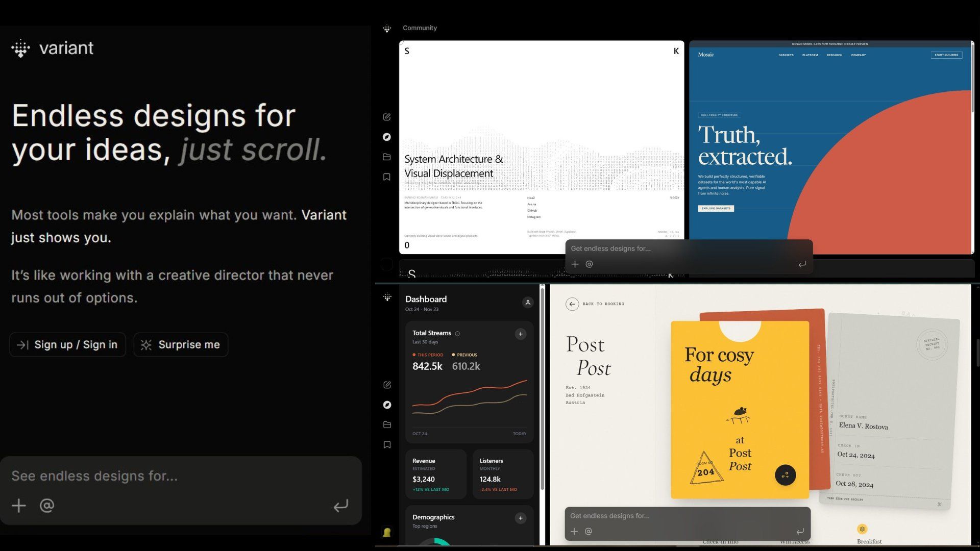Click the plus icon in 'See endless designs' box

19,506
